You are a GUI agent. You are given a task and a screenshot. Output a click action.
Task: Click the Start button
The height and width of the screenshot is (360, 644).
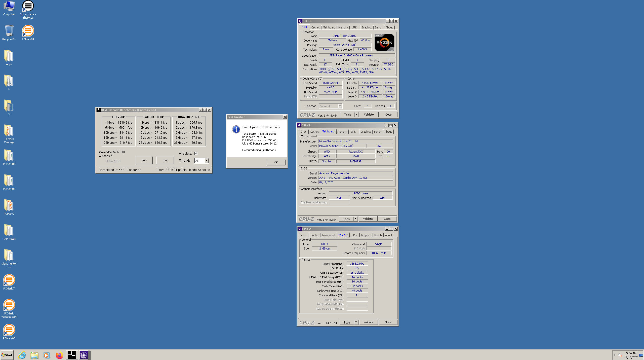point(7,355)
